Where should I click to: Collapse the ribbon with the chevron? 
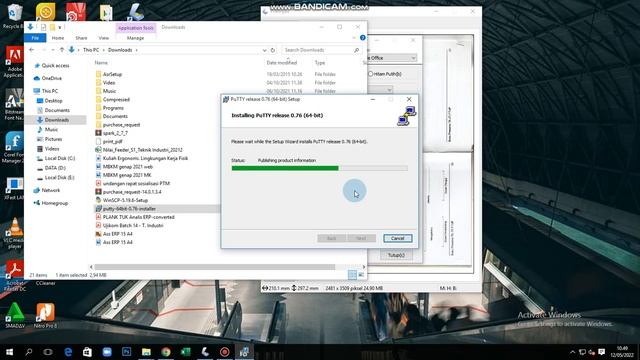tap(354, 38)
